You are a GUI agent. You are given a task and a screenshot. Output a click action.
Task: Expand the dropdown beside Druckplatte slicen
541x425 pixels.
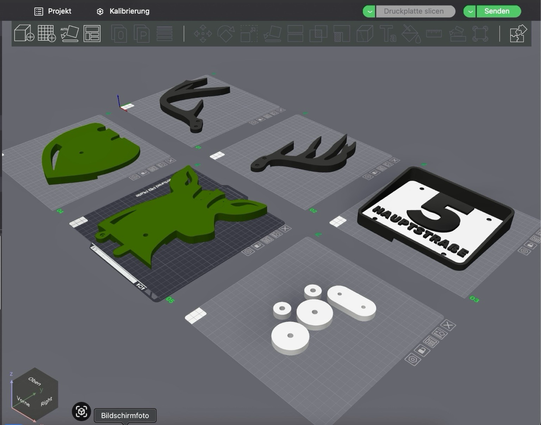[x=369, y=11]
